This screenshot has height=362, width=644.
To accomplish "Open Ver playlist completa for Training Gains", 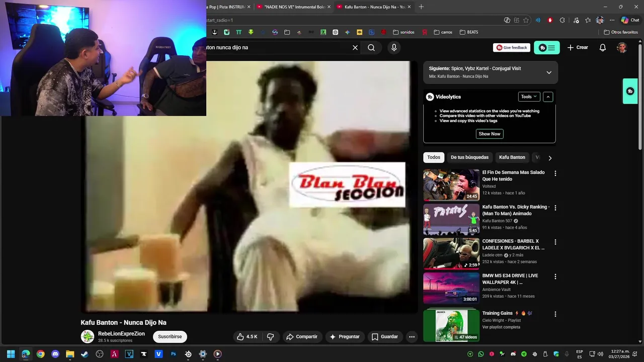I will click(501, 327).
